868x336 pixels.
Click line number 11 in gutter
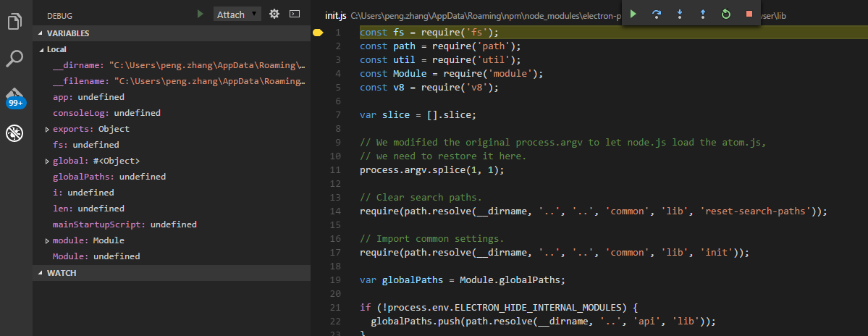[x=335, y=170]
